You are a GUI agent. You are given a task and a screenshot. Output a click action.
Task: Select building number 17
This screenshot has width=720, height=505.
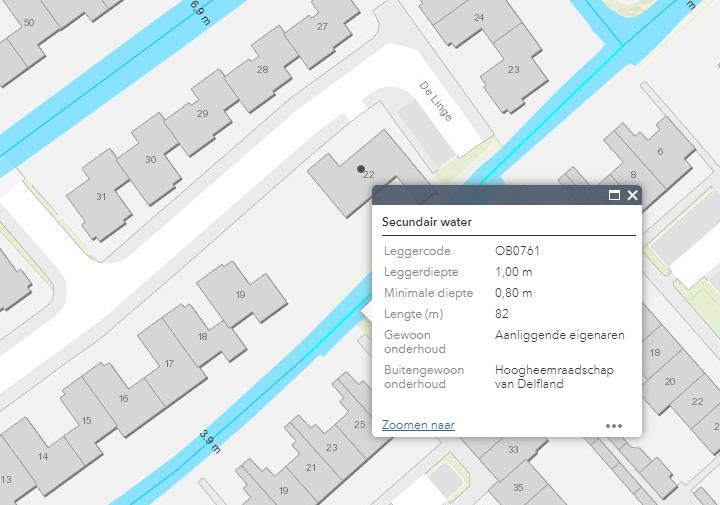point(169,364)
